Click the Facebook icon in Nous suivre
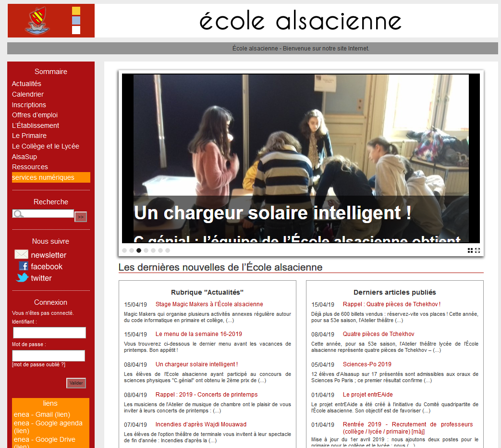This screenshot has width=501, height=448. tap(24, 266)
